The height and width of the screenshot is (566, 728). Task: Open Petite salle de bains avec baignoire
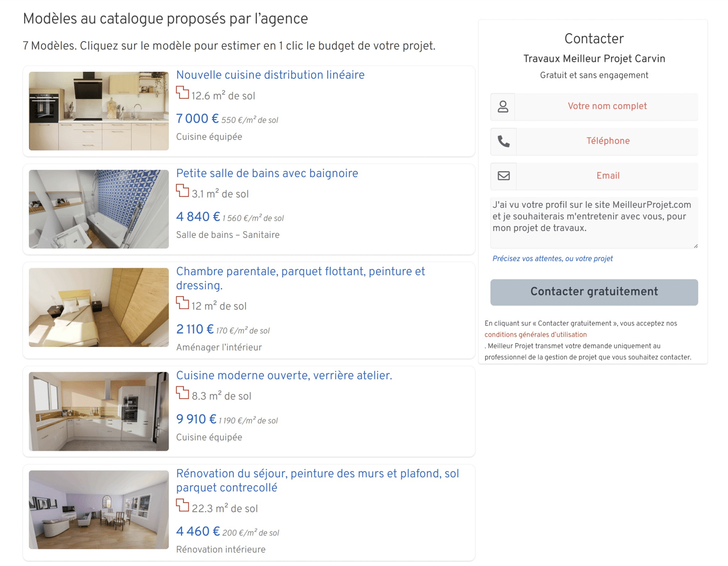[267, 173]
